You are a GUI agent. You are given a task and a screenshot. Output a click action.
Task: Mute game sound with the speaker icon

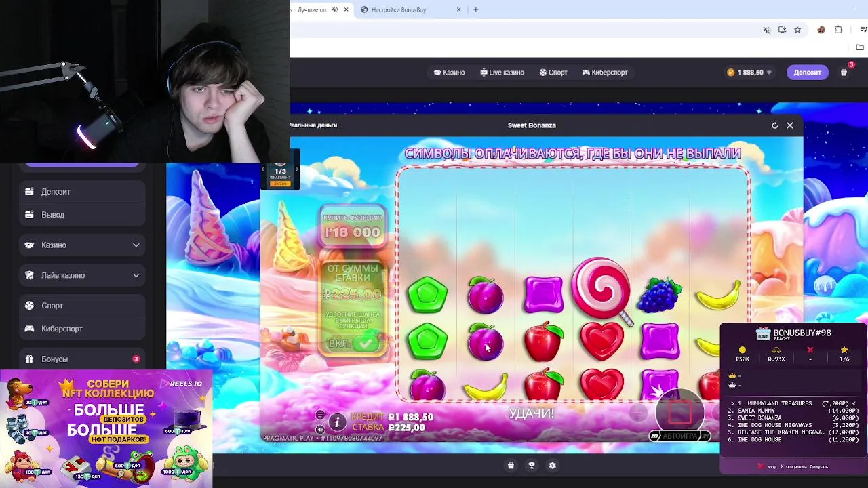[320, 429]
